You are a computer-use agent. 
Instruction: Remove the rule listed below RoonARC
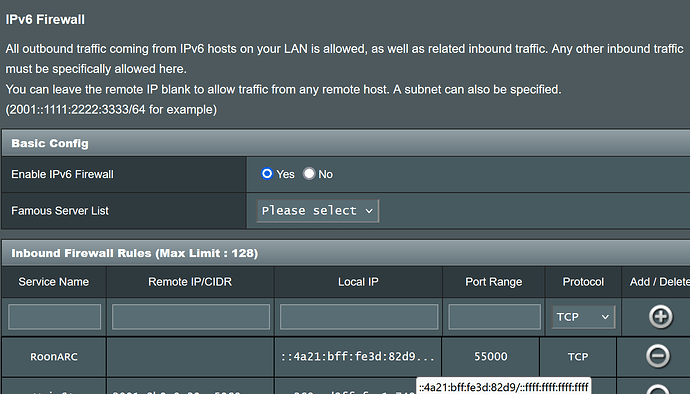(x=658, y=390)
